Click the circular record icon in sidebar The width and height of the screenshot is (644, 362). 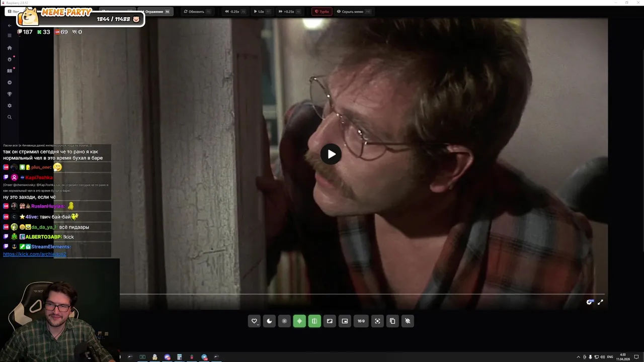coord(9,82)
